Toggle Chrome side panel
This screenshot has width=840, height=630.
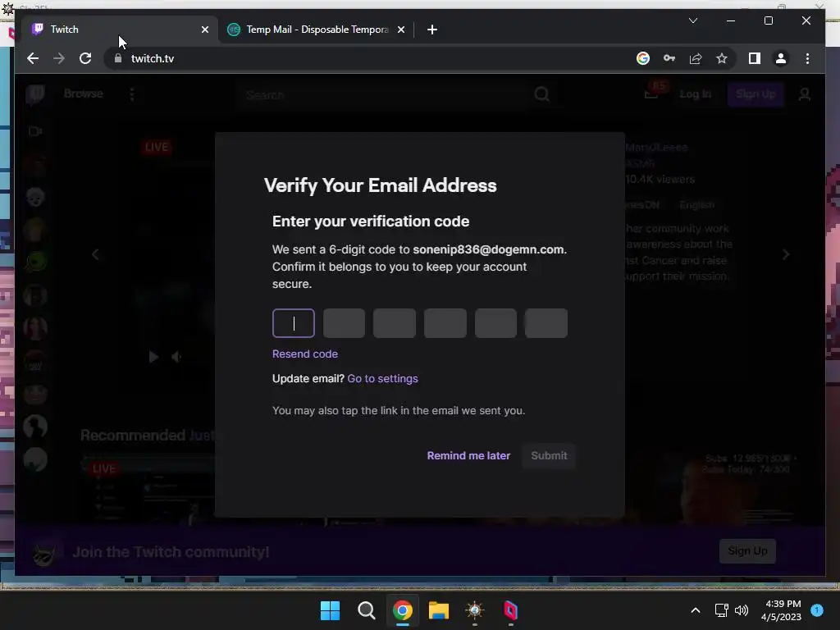(x=755, y=58)
